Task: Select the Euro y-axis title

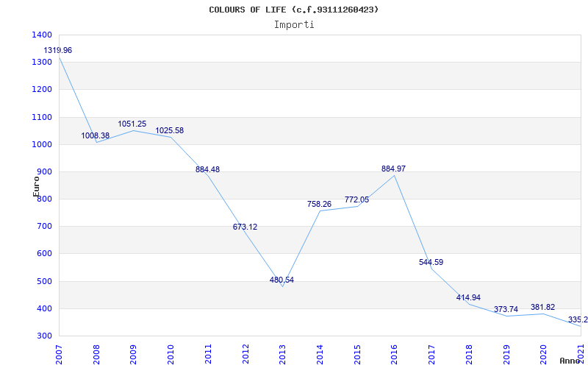Action: (x=35, y=186)
